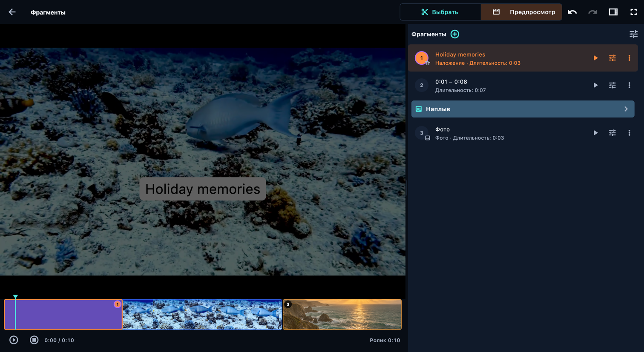Select the sunset photo clip in timeline

click(342, 315)
